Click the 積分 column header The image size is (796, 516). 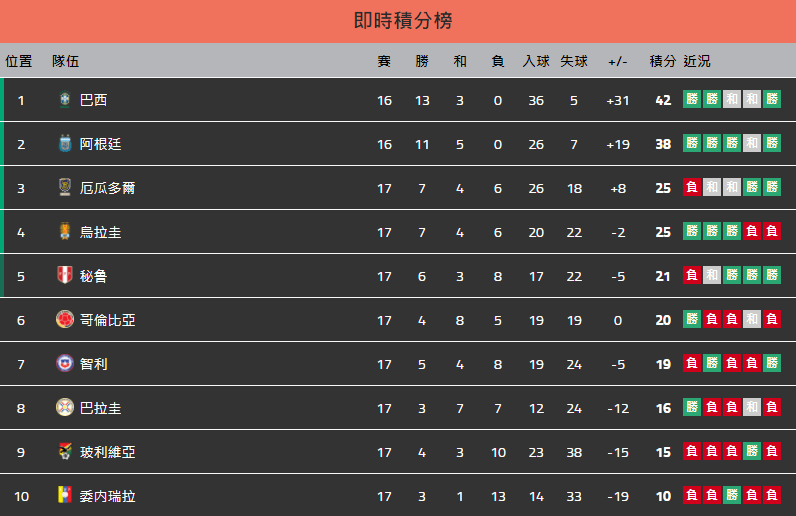pos(662,61)
